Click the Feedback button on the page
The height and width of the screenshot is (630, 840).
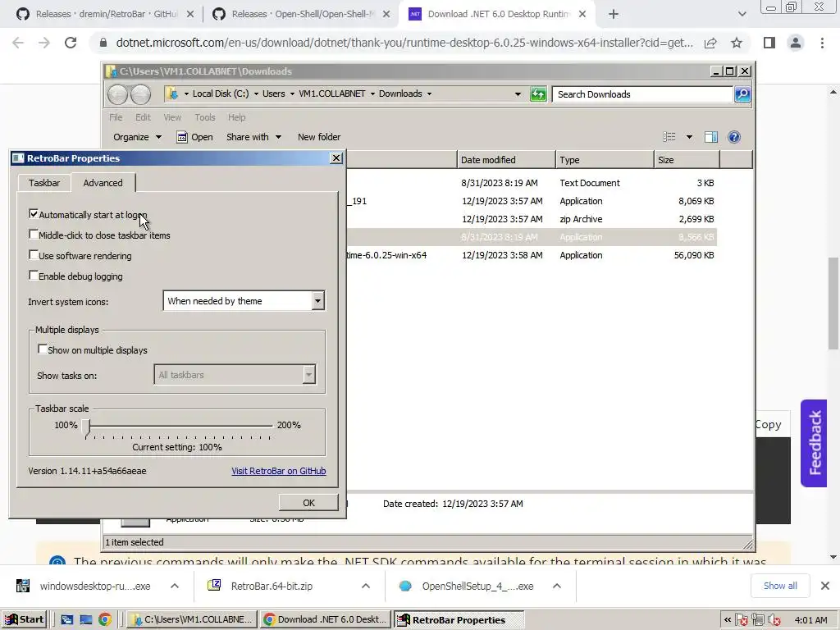point(814,443)
